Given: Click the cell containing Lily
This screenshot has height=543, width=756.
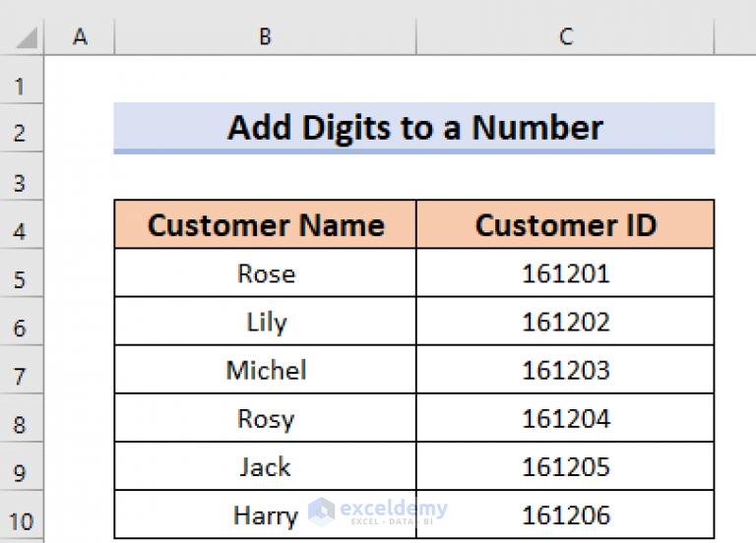Looking at the screenshot, I should (265, 322).
